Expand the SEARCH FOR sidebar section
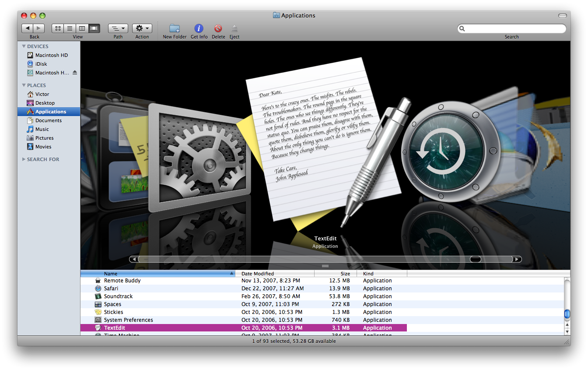The height and width of the screenshot is (370, 588). click(24, 159)
